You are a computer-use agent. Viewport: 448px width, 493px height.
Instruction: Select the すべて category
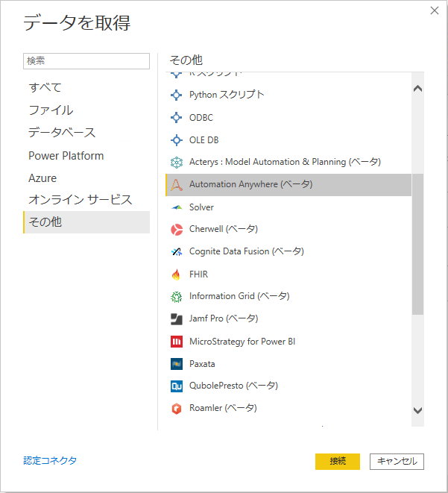pos(86,87)
